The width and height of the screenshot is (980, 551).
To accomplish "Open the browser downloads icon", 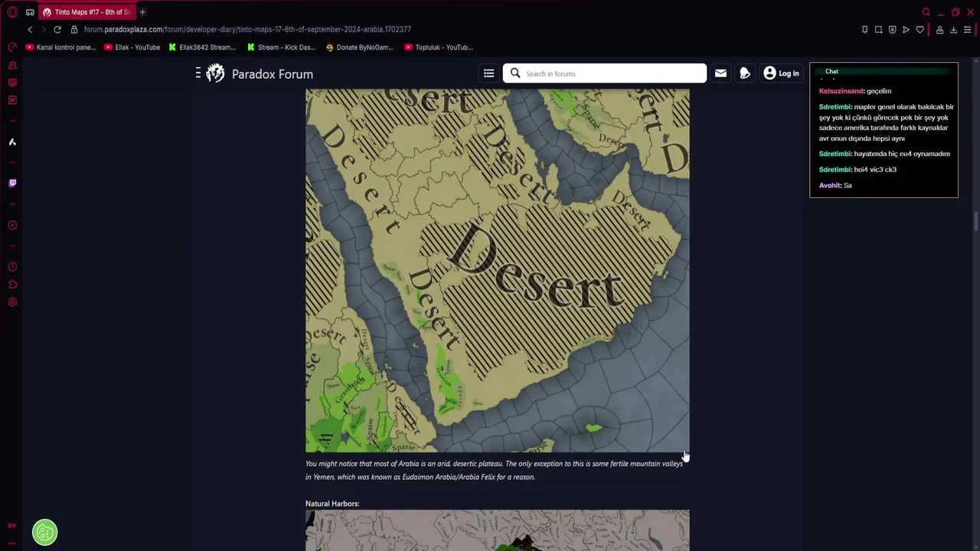I will click(x=953, y=30).
